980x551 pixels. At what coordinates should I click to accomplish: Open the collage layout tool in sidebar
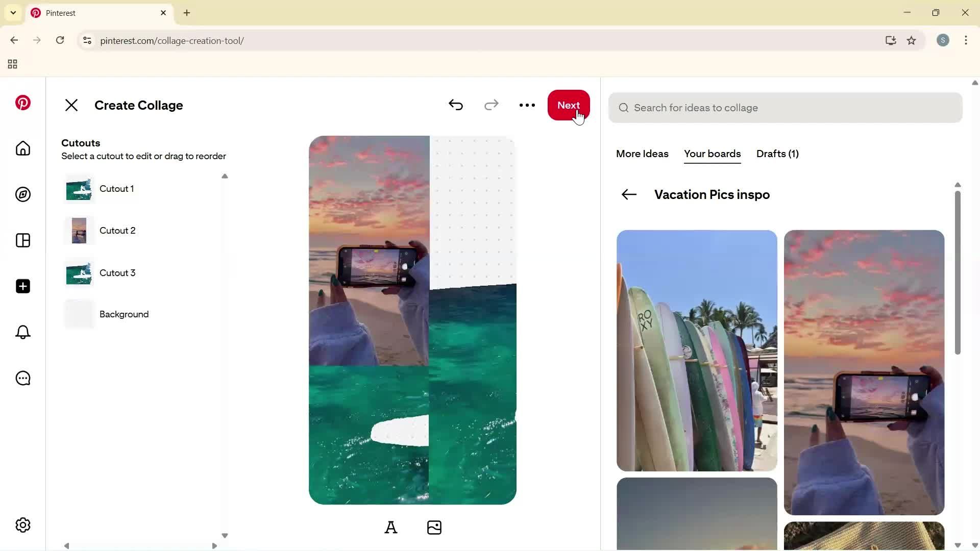pyautogui.click(x=22, y=240)
